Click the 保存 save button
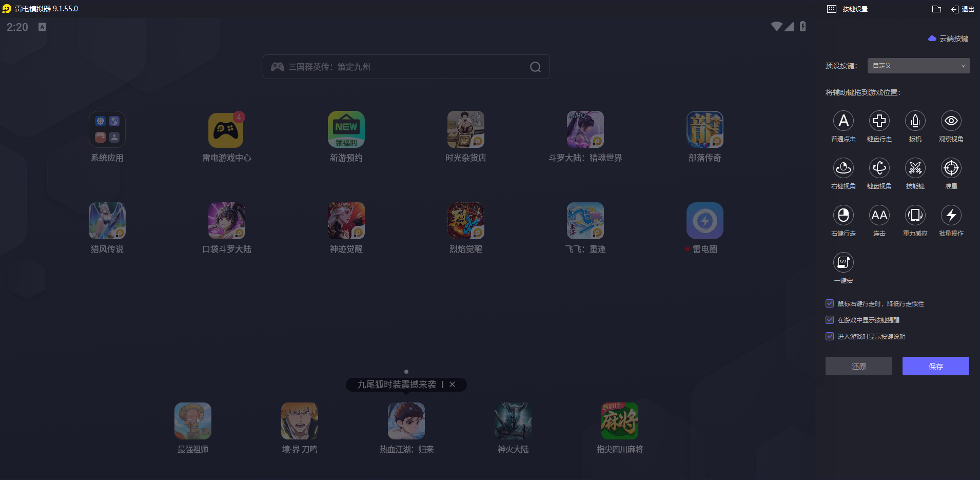The width and height of the screenshot is (980, 480). pyautogui.click(x=936, y=366)
